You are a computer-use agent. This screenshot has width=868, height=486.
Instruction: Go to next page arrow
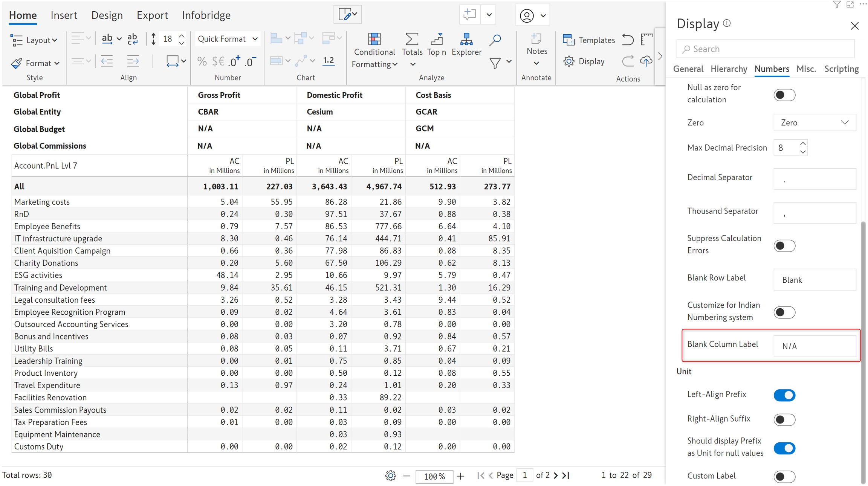556,475
